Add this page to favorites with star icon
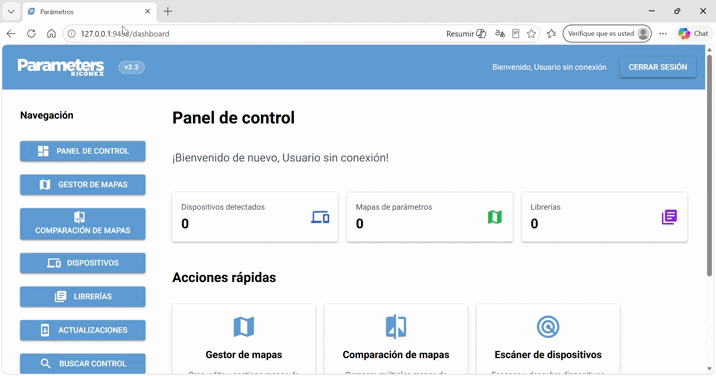The width and height of the screenshot is (716, 376). coord(531,34)
